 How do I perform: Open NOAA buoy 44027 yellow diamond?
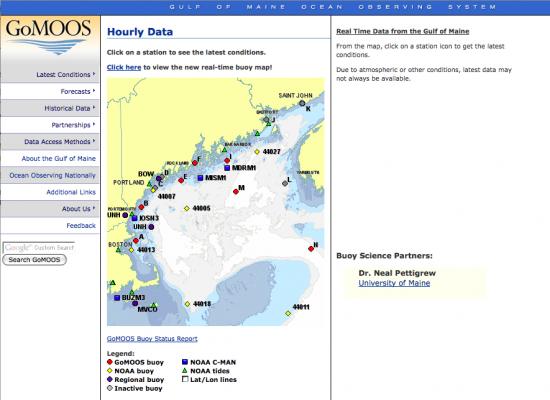point(257,152)
